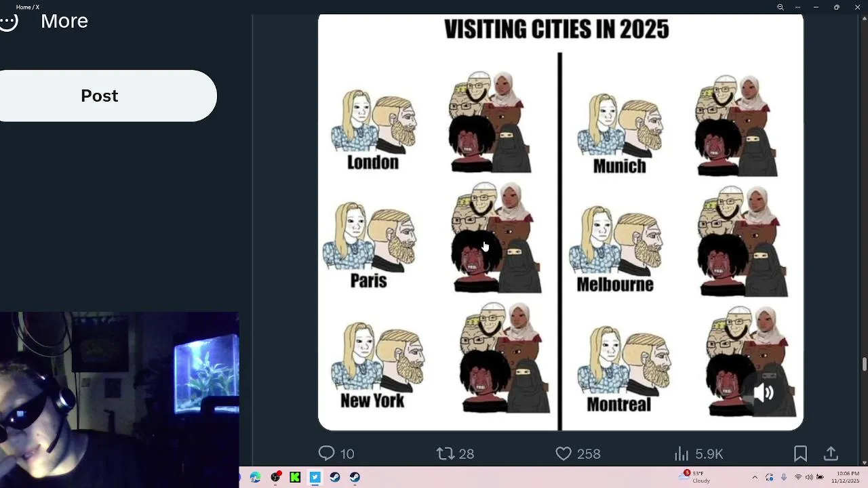Viewport: 868px width, 488px height.
Task: Expand the hidden system tray icons
Action: coord(755,477)
